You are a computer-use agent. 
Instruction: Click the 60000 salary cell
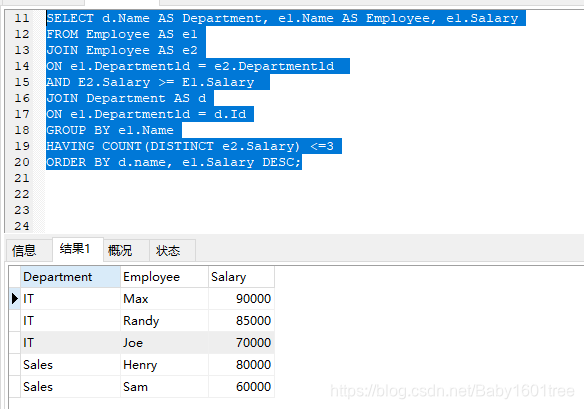[x=241, y=387]
